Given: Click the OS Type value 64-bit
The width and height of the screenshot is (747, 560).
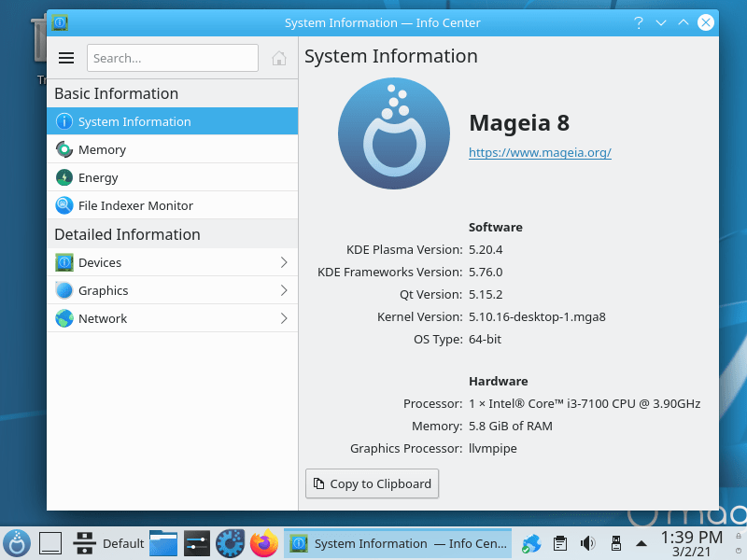Looking at the screenshot, I should pos(485,339).
